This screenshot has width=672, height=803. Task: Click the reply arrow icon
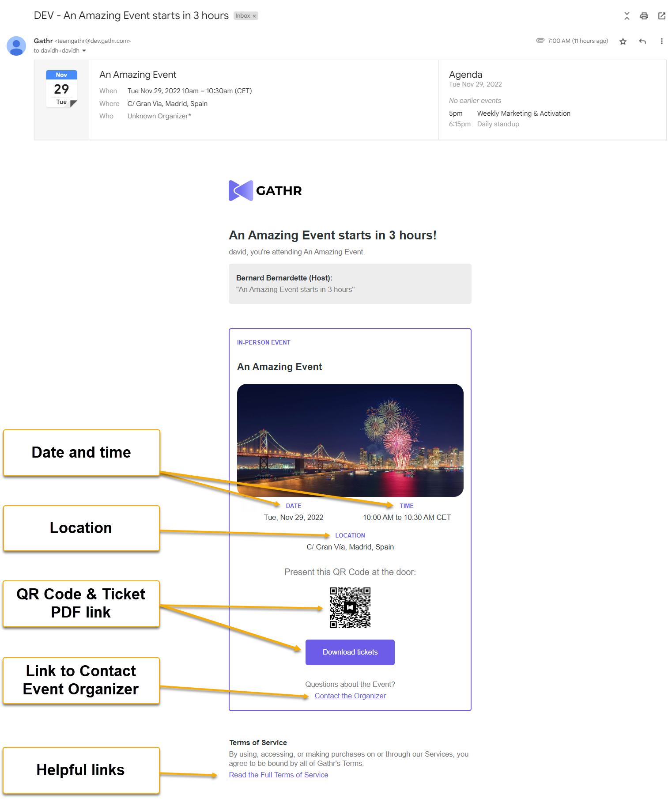pos(642,42)
